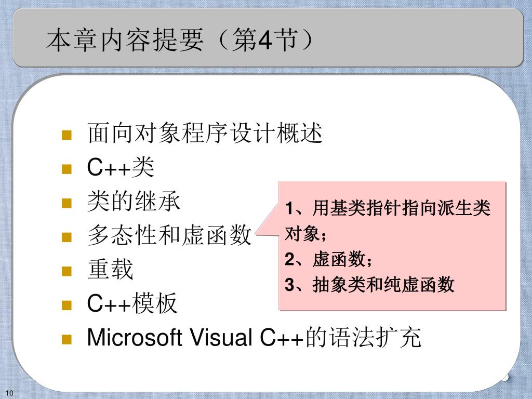The height and width of the screenshot is (399, 532).
Task: Click the yellow bullet marker beside C++类
Action: 67,169
